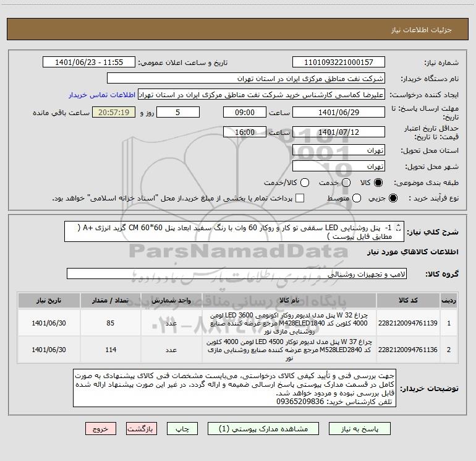
Task: Click need date 1401/06/30 in row 2
Action: click(x=49, y=350)
